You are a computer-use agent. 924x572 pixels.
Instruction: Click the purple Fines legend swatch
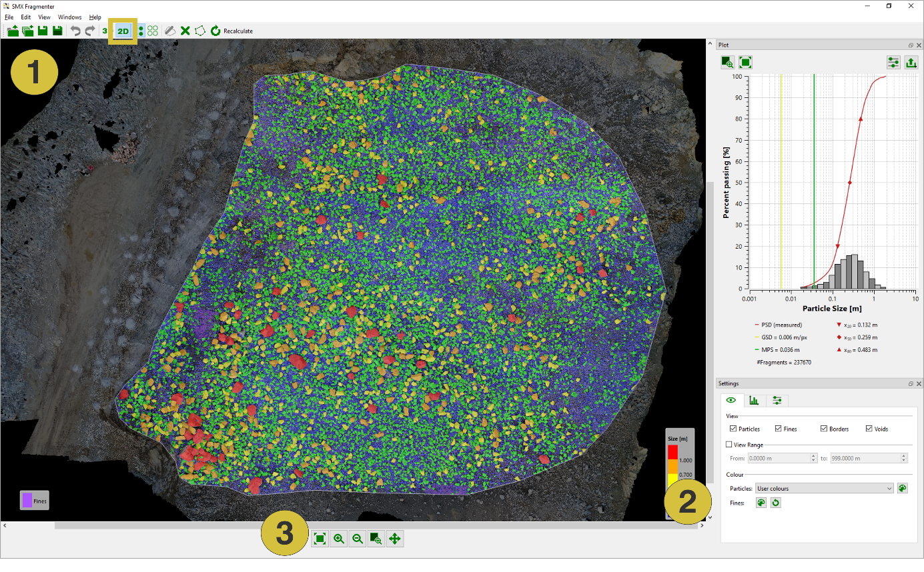pos(27,500)
